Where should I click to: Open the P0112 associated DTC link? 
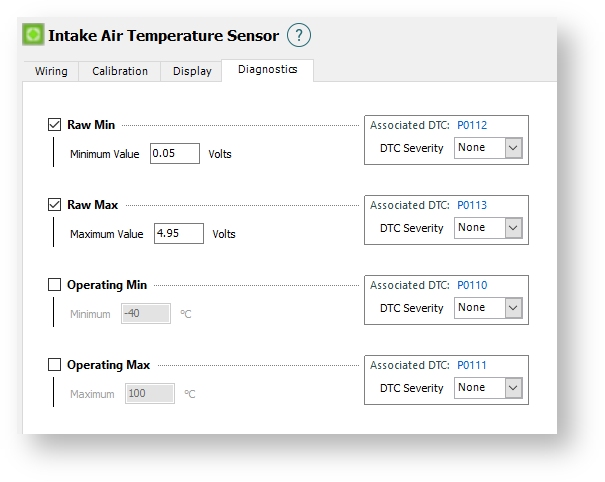[472, 125]
